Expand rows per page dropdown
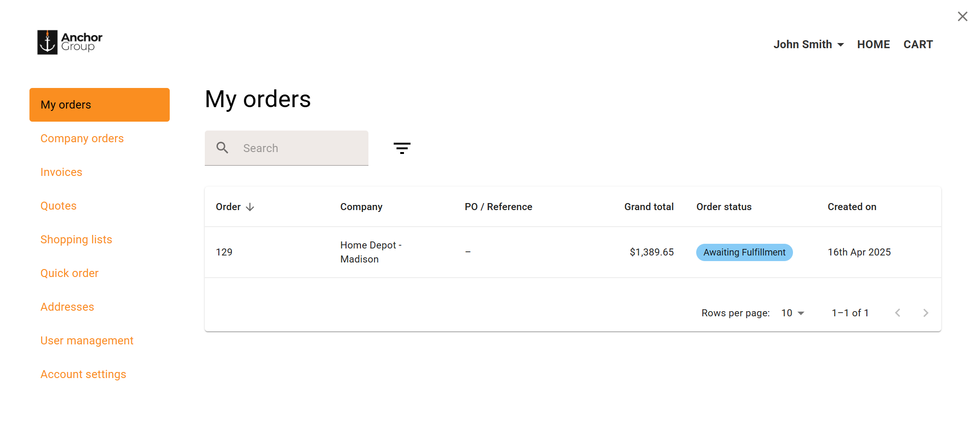This screenshot has width=980, height=430. coord(793,313)
